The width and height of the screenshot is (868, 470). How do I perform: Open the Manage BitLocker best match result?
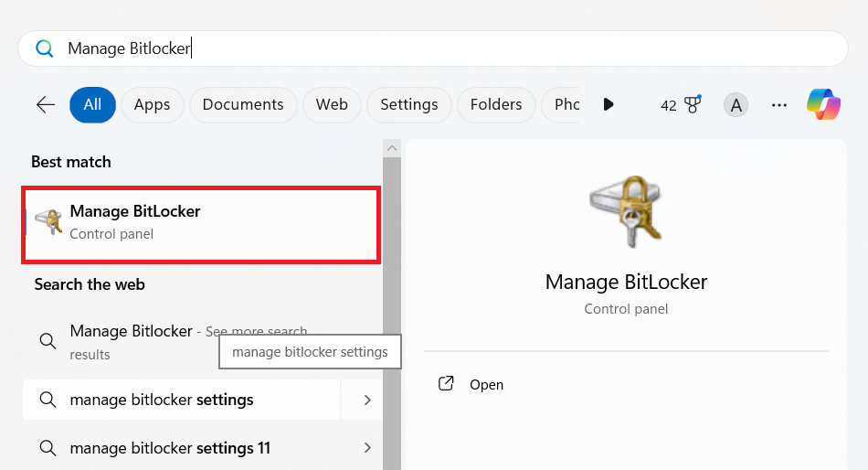tap(201, 224)
